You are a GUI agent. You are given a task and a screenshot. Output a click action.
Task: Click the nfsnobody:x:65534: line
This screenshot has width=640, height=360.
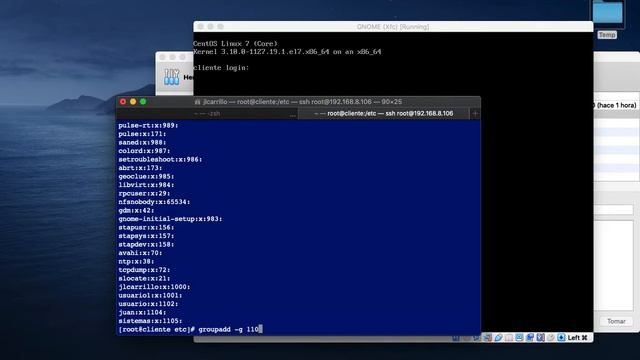[154, 202]
